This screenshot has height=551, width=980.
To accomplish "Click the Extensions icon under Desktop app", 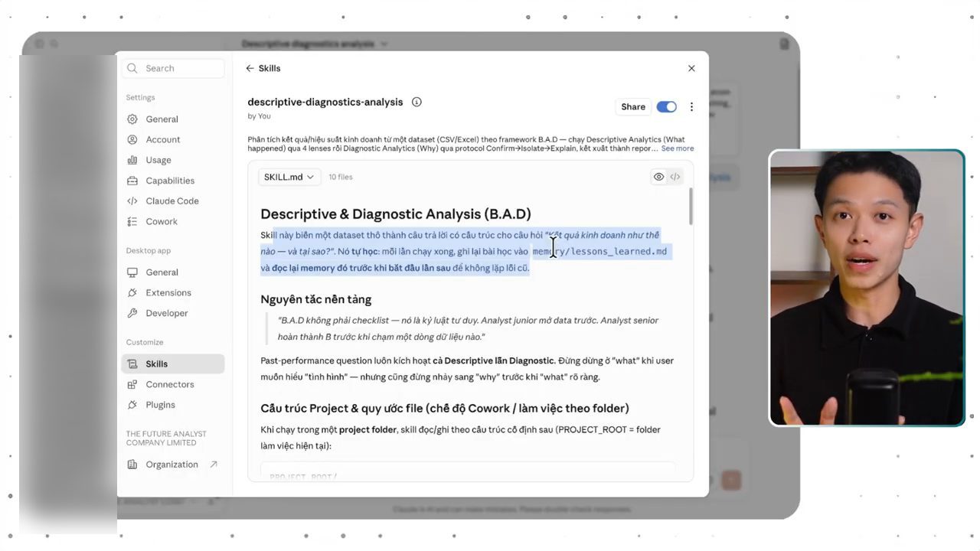I will pos(132,292).
